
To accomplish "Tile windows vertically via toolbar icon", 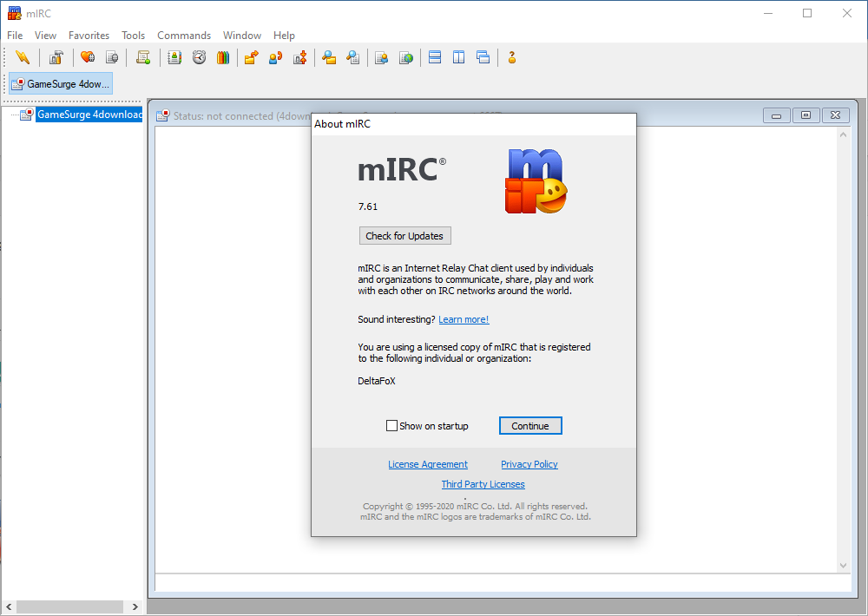I will (x=459, y=57).
